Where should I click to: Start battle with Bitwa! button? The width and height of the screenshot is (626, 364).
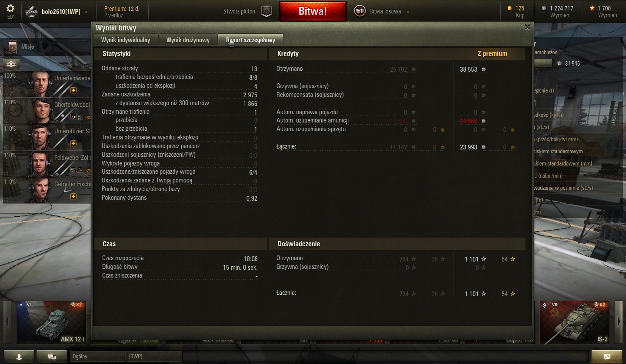(313, 11)
